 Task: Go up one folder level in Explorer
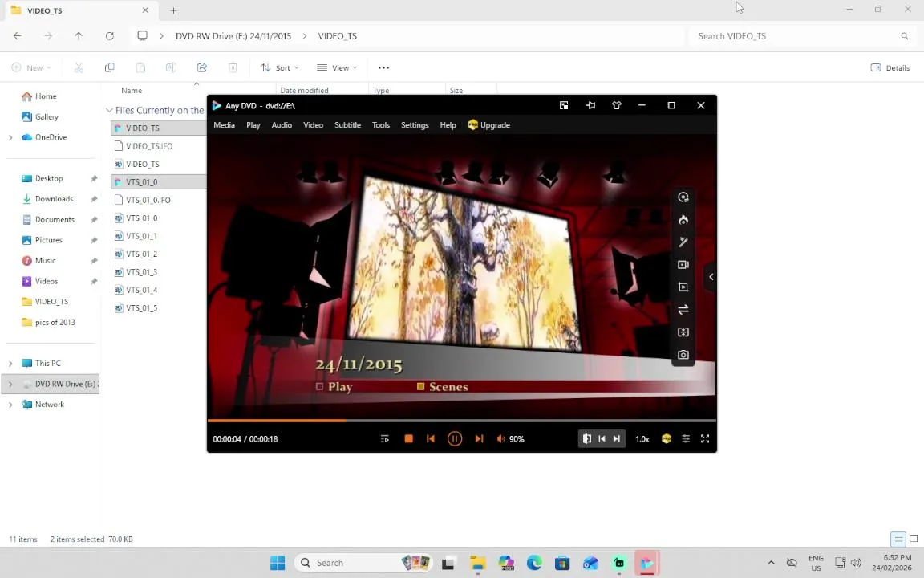tap(79, 36)
